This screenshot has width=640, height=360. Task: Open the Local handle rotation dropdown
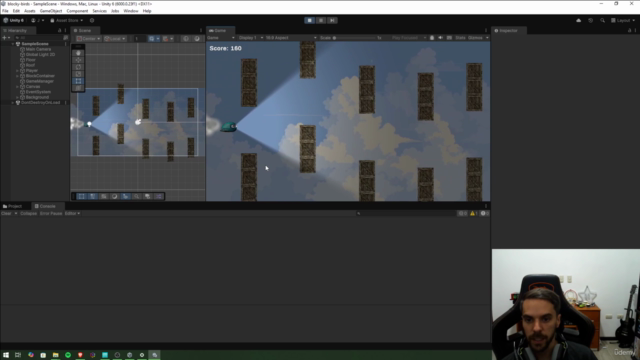coord(115,39)
